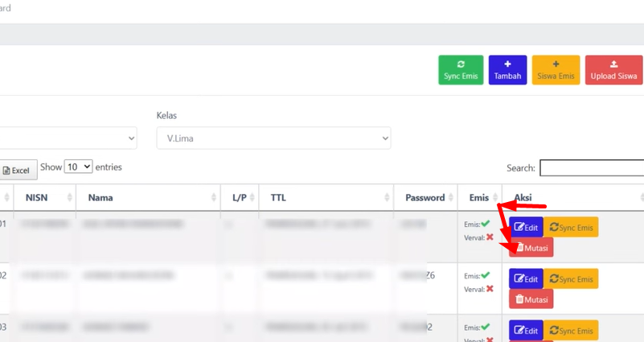Image resolution: width=644 pixels, height=342 pixels.
Task: Export table using Excel button
Action: point(16,171)
